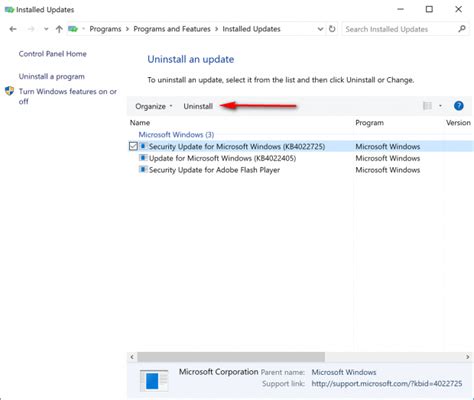Screen dimensions: 474x400
Task: Click the icon of KB4022405 update
Action: click(x=143, y=158)
